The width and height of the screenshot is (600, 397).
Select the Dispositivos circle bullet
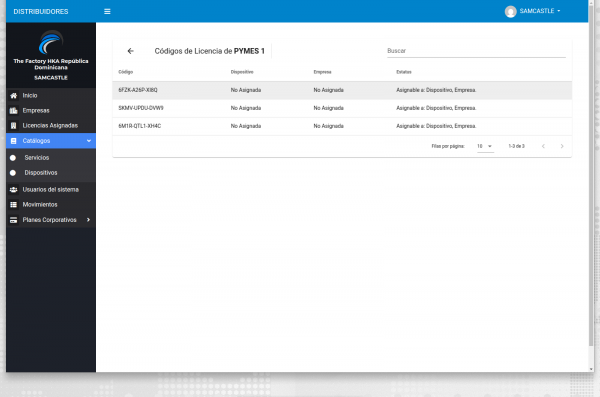click(x=13, y=173)
